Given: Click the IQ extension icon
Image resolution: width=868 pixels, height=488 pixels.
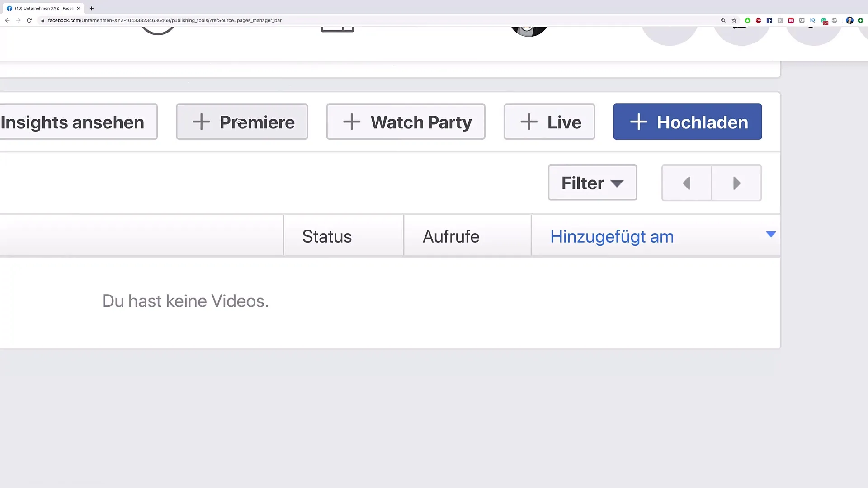Looking at the screenshot, I should 813,20.
